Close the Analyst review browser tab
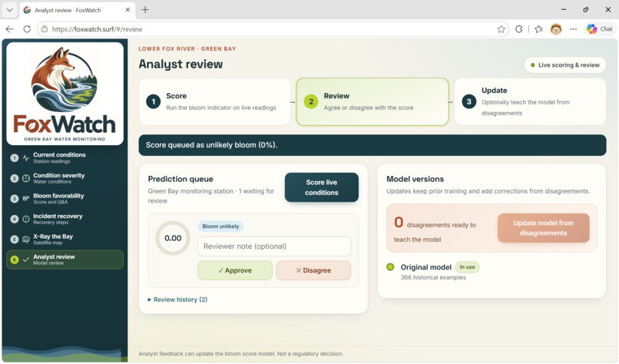This screenshot has height=364, width=619. [127, 10]
